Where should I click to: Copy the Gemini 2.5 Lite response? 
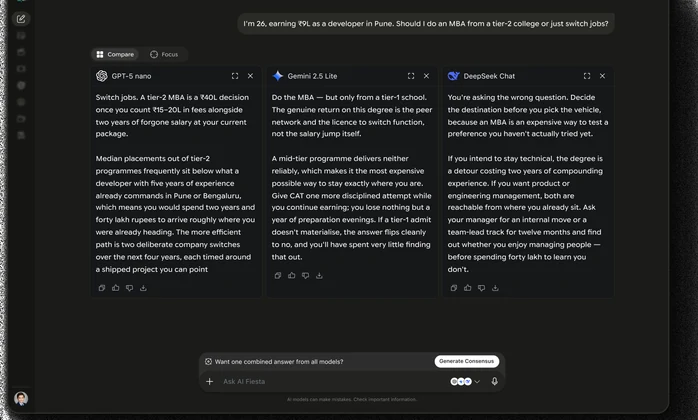click(278, 276)
